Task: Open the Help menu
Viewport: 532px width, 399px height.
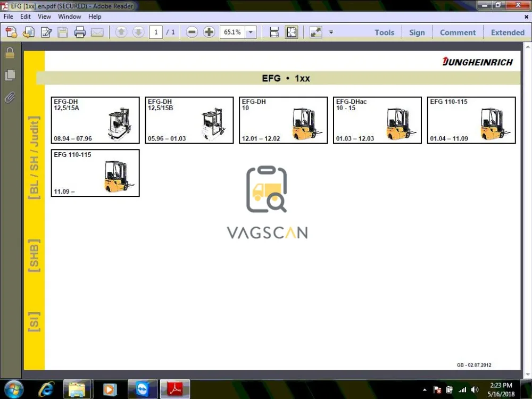Action: click(x=95, y=16)
